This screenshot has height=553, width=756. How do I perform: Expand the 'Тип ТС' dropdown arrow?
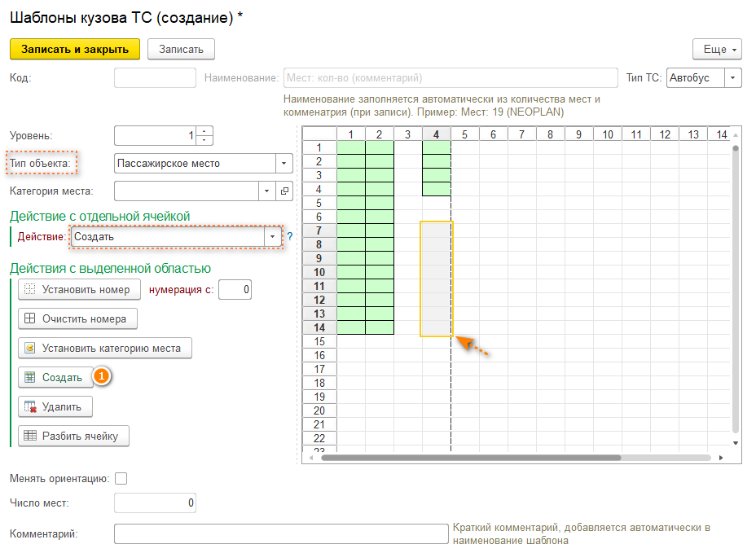point(732,78)
